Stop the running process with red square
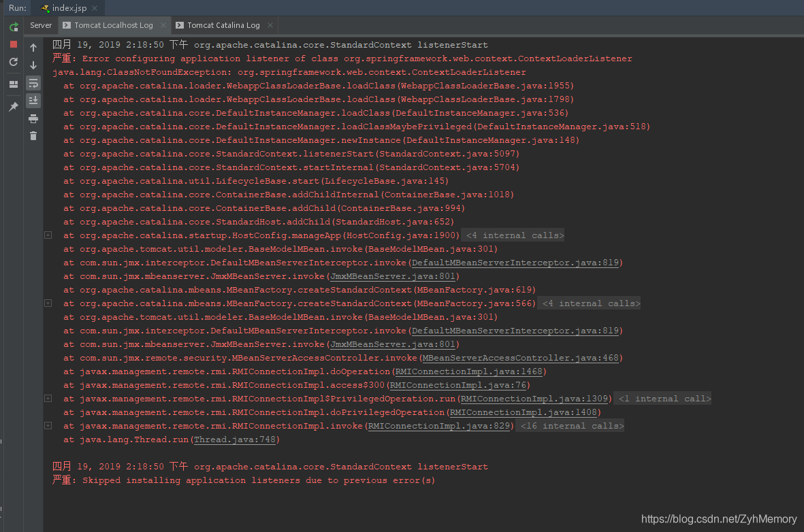 click(x=14, y=45)
